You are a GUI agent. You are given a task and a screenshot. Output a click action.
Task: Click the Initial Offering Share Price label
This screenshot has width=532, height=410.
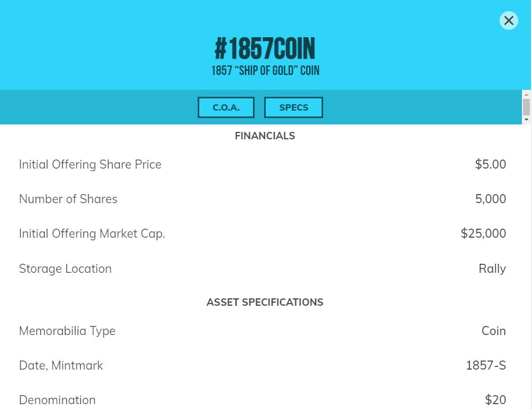point(90,165)
